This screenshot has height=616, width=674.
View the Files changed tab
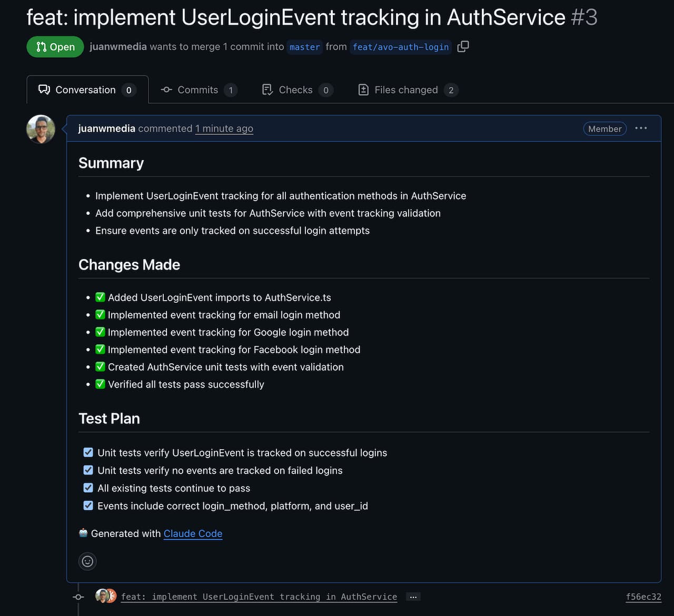pos(407,90)
